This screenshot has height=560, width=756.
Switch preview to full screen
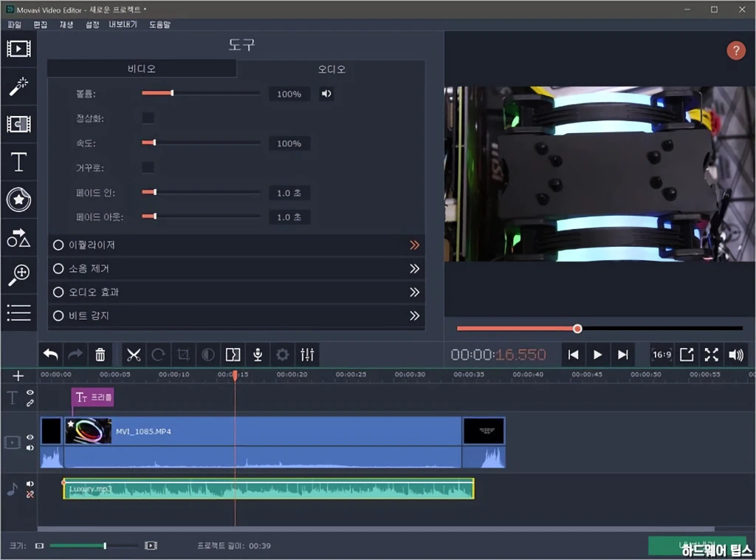tap(711, 355)
